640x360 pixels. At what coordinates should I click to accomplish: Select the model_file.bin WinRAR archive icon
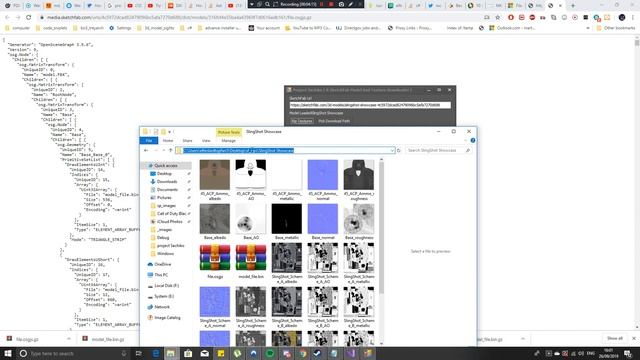[251, 258]
